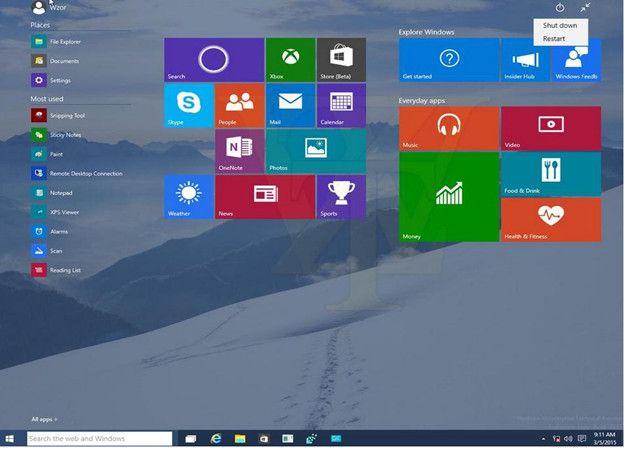Image resolution: width=630 pixels, height=450 pixels.
Task: Open Snipping Tool from Most used
Action: 66,116
